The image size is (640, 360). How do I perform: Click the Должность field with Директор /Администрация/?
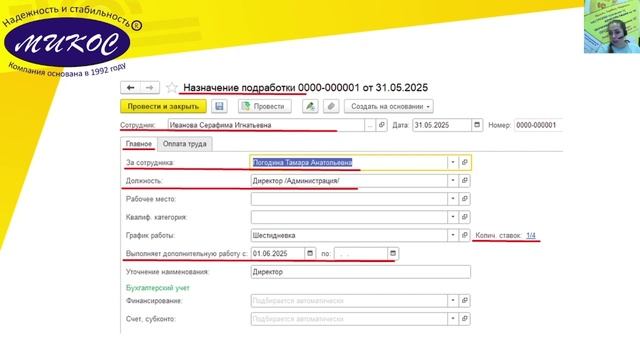(349, 180)
